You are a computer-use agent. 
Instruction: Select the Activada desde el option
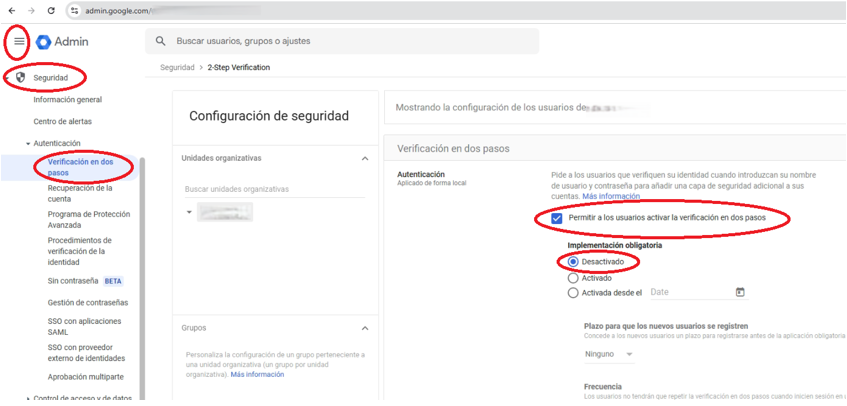click(x=573, y=293)
